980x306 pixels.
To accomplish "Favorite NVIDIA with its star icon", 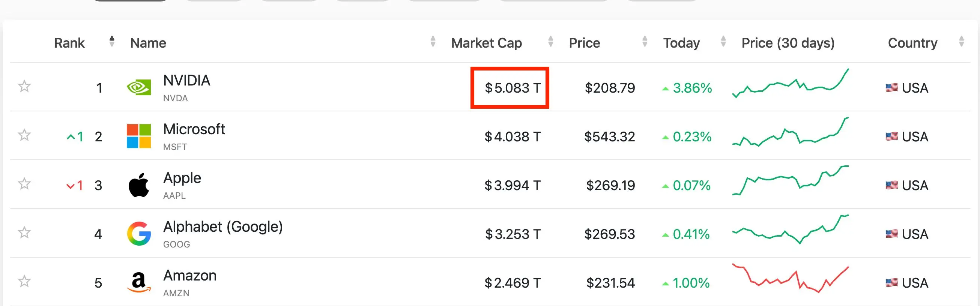I will click(24, 86).
